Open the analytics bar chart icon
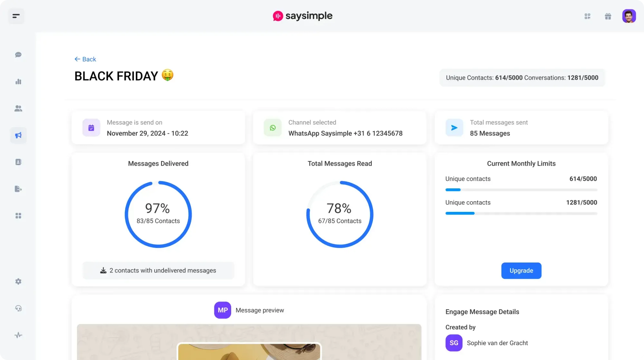Screen dimensions: 644x360 point(18,81)
